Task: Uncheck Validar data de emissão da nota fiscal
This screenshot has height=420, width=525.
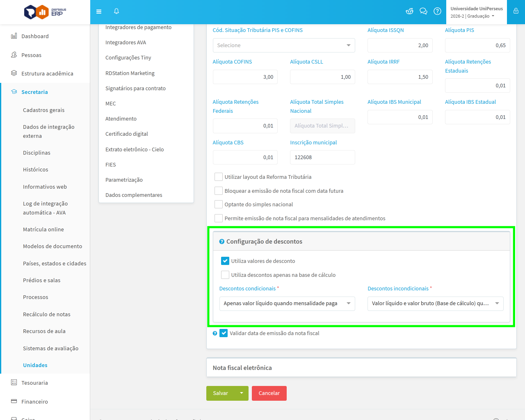Action: [x=224, y=333]
